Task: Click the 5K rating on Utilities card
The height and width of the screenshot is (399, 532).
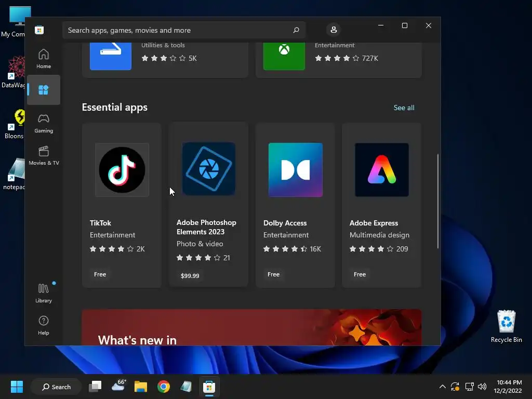Action: (192, 58)
